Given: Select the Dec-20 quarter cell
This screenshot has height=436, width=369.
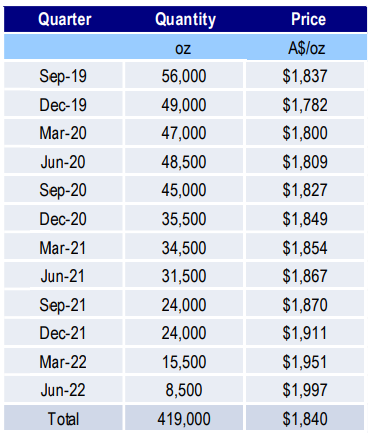Looking at the screenshot, I should point(63,219).
